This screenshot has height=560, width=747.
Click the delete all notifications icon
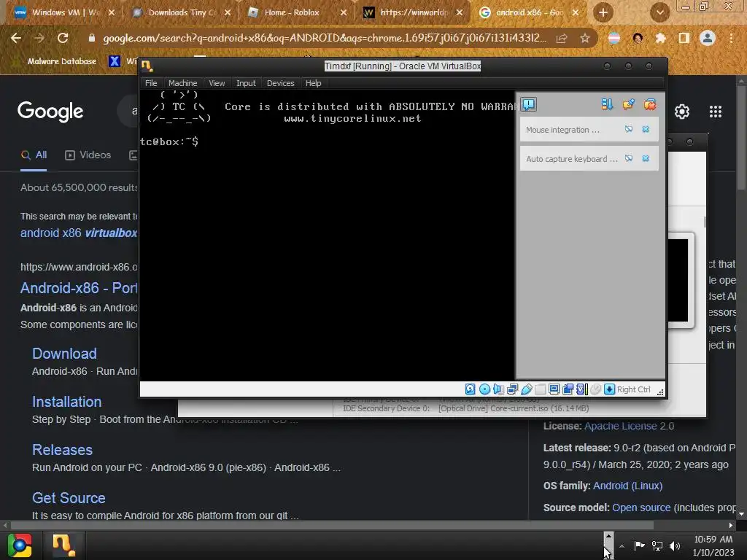pos(650,104)
